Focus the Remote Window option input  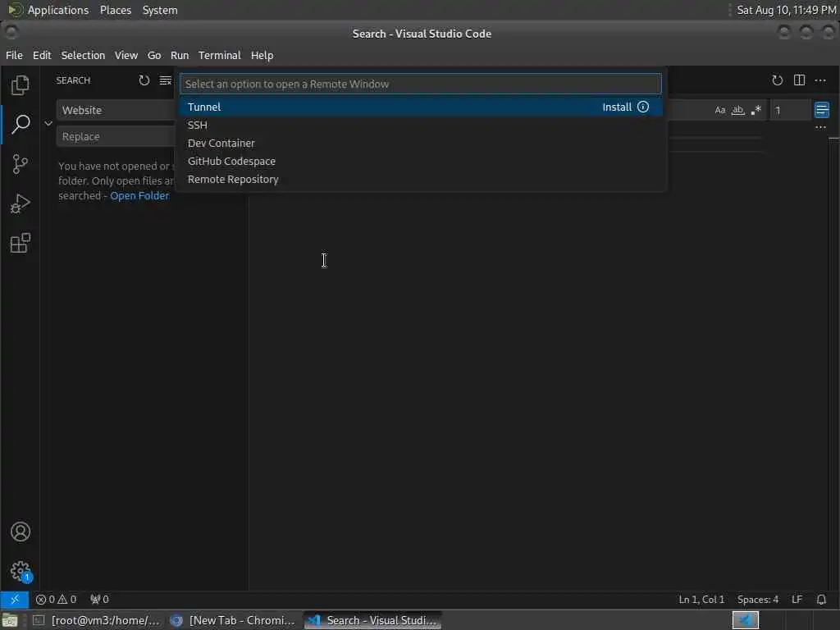(x=421, y=84)
